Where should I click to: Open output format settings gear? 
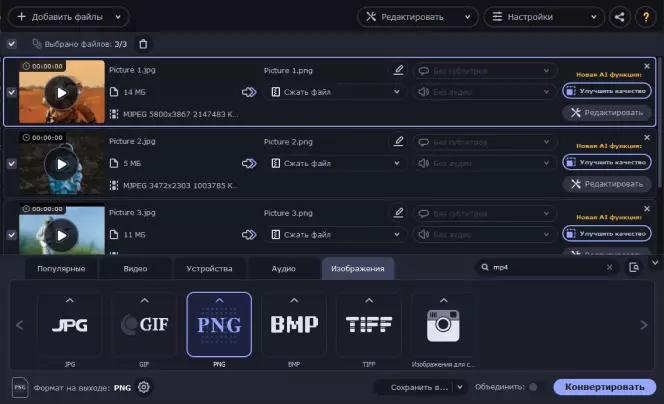point(144,387)
